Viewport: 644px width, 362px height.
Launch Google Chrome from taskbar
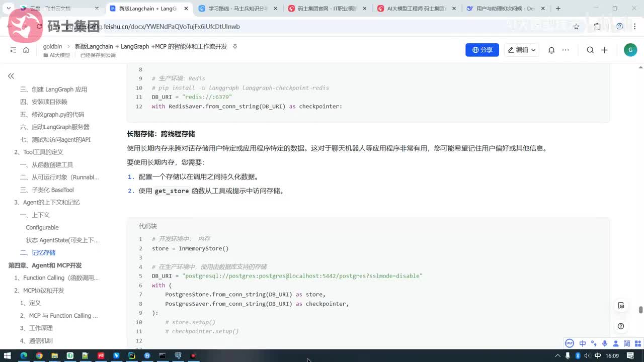click(39, 355)
